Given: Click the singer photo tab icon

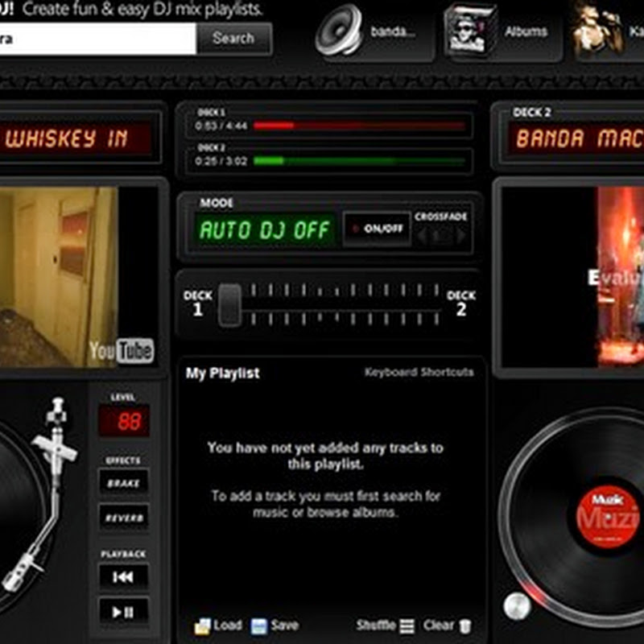Looking at the screenshot, I should click(597, 29).
